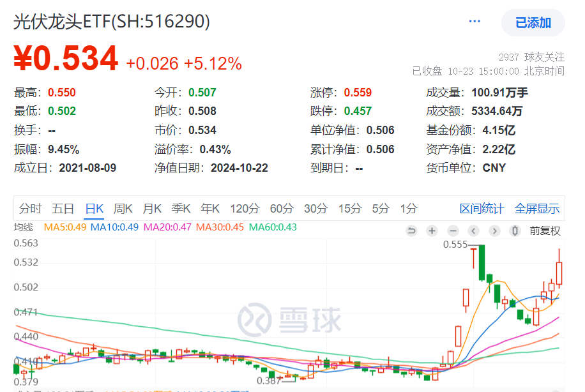Click the 昨收 0.508 value

click(x=202, y=111)
